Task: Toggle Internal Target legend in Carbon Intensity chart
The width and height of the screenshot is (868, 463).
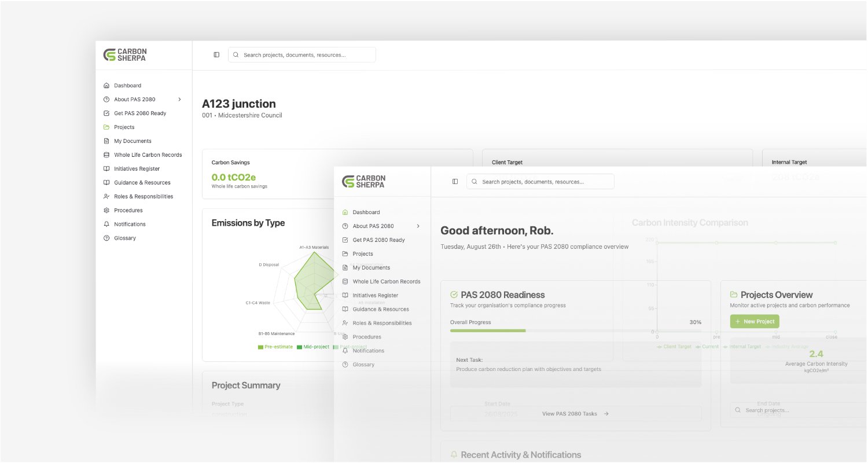Action: click(x=742, y=347)
